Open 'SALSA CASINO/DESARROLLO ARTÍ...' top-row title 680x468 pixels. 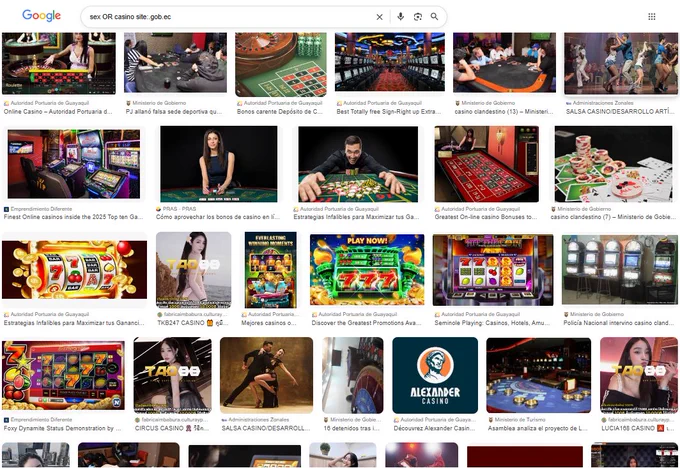click(x=620, y=112)
